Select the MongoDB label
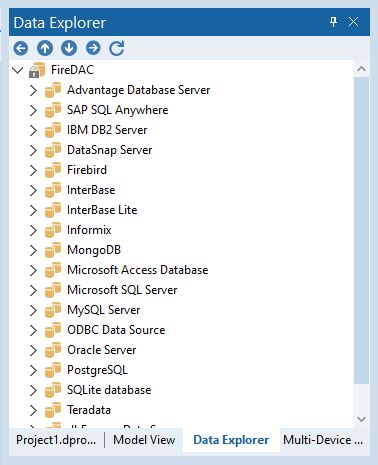This screenshot has height=465, width=378. pyautogui.click(x=94, y=250)
